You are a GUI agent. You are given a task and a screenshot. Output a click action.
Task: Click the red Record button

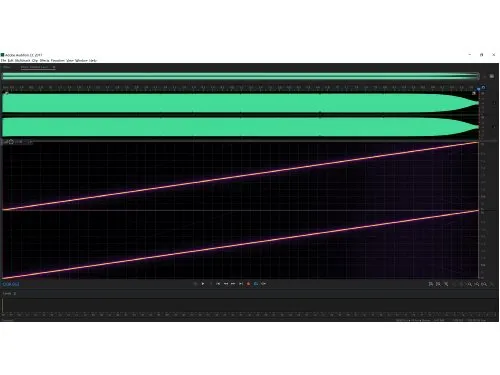click(x=248, y=284)
